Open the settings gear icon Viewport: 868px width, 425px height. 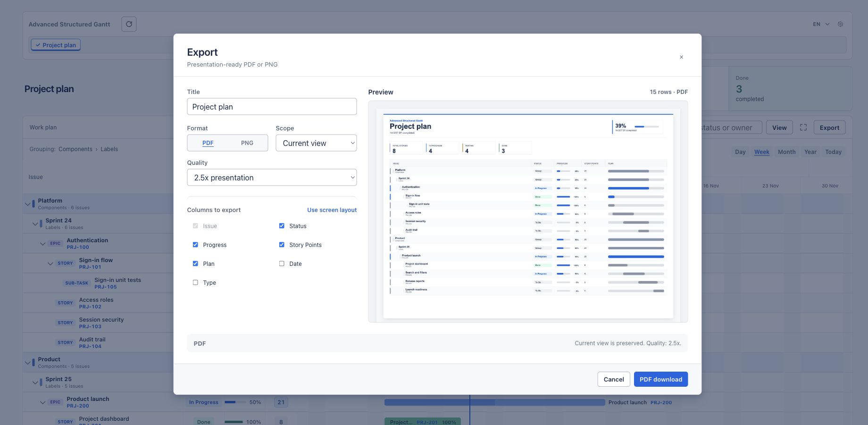(x=840, y=24)
